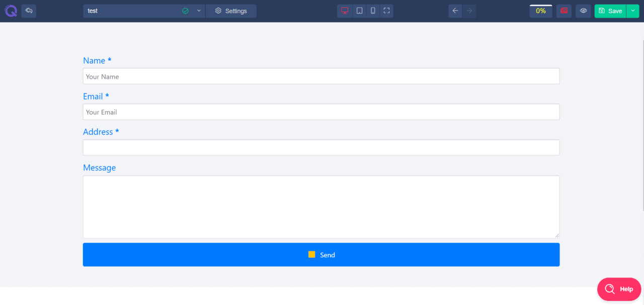This screenshot has height=305, width=644.
Task: Undo with the left arrow button
Action: click(x=455, y=11)
